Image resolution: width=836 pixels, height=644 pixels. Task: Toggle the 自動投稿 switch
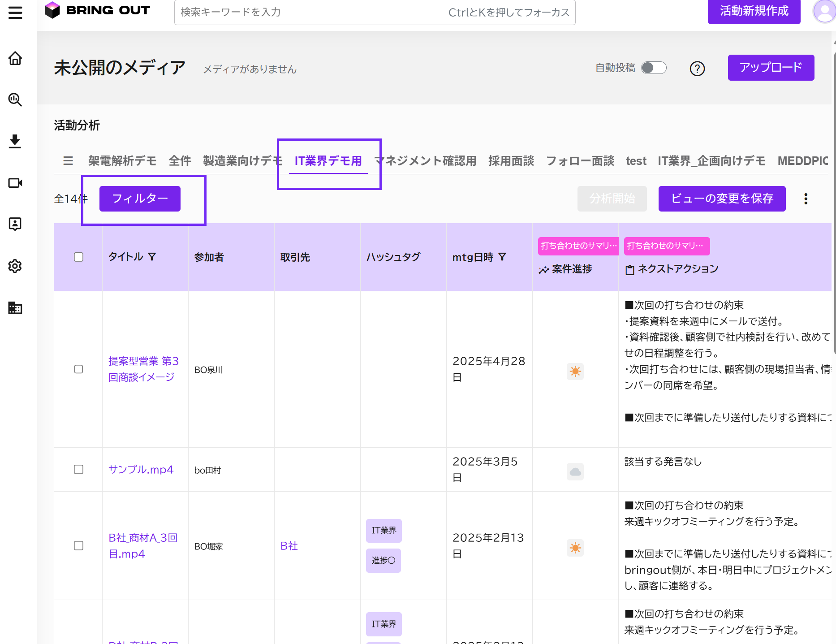654,68
